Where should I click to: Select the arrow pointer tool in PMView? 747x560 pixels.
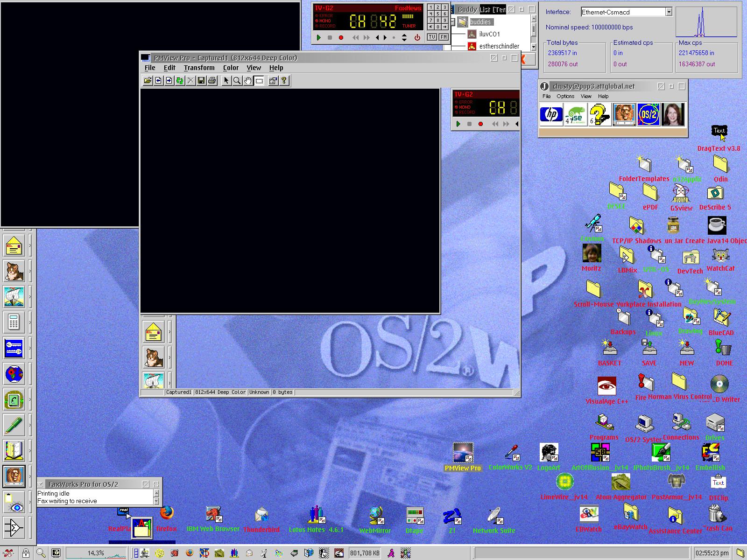(226, 81)
